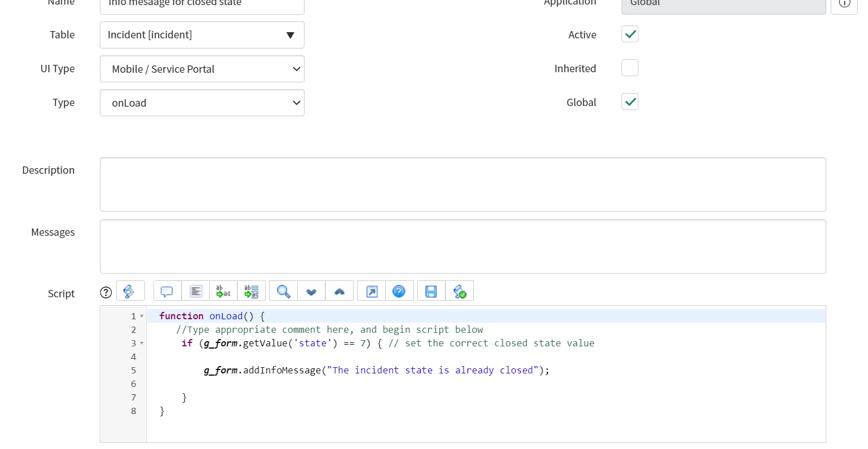Image resolution: width=868 pixels, height=449 pixels.
Task: Click the Inherited field label
Action: [575, 68]
